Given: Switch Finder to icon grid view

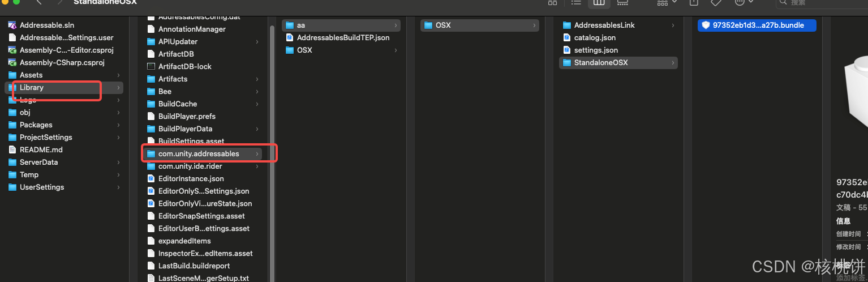Looking at the screenshot, I should (553, 2).
